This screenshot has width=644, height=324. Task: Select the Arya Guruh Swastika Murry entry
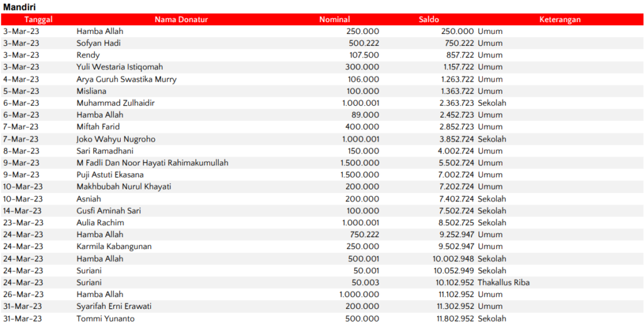pyautogui.click(x=126, y=79)
